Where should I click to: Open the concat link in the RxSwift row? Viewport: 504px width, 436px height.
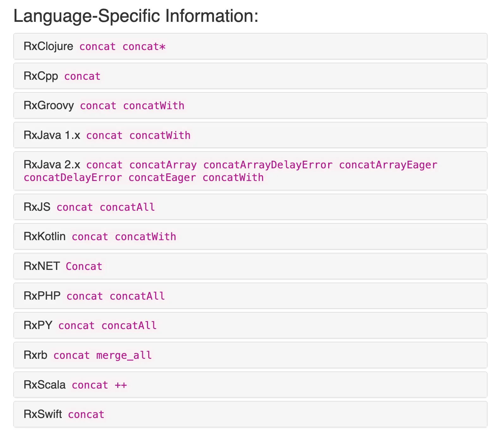pos(86,414)
